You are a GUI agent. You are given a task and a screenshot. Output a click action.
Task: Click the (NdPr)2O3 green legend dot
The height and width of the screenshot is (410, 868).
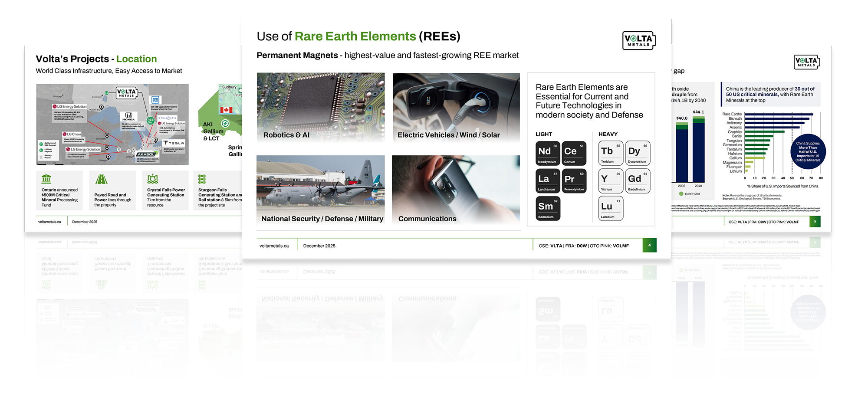click(681, 194)
